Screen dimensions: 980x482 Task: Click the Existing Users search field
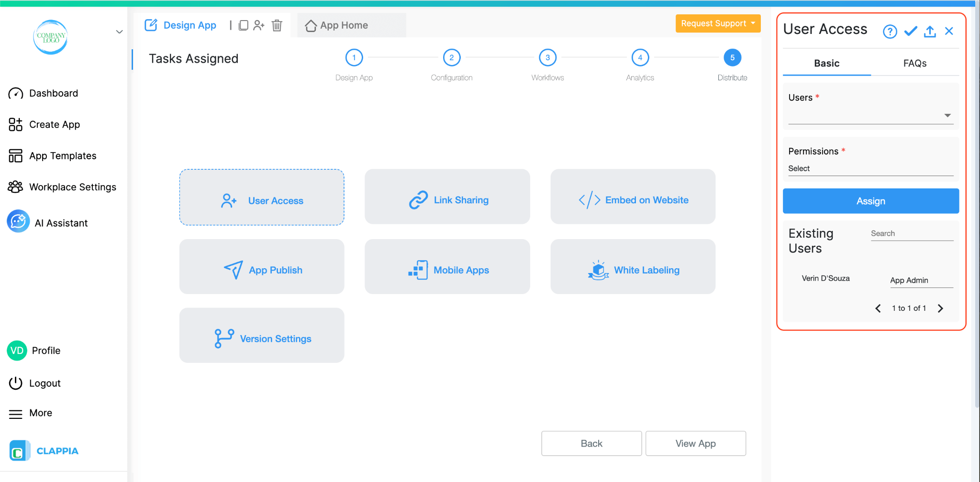click(x=911, y=233)
